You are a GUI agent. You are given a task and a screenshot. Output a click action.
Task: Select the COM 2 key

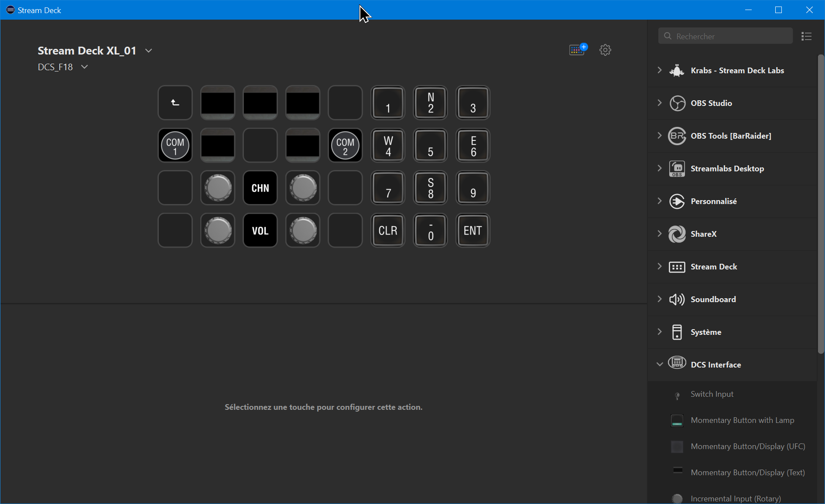coord(345,146)
